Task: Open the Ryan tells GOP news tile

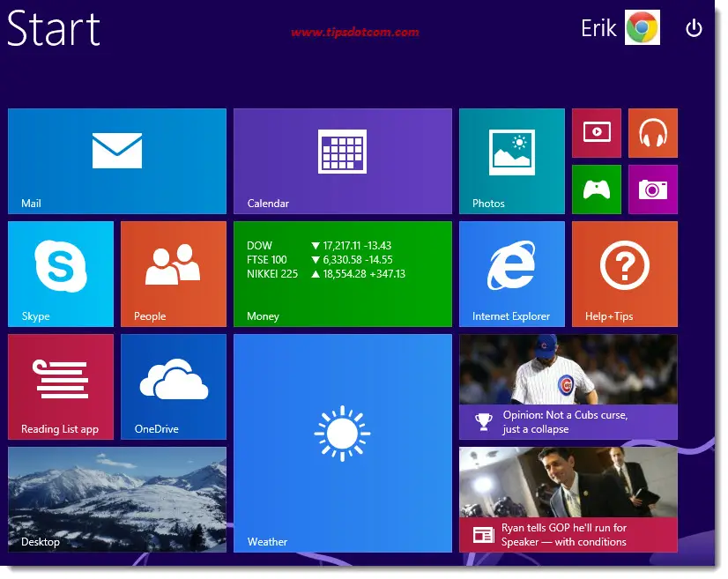Action: pos(568,500)
